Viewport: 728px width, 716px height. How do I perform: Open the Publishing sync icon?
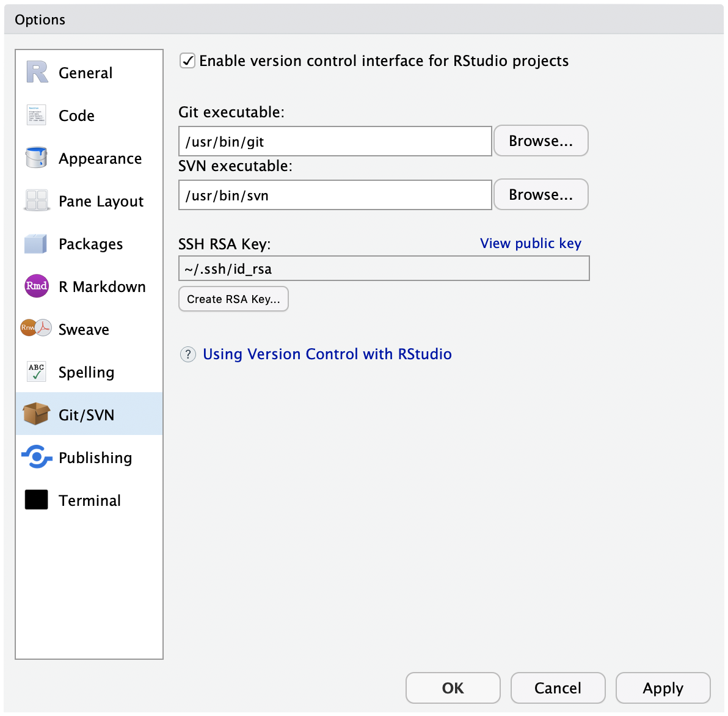(x=37, y=457)
